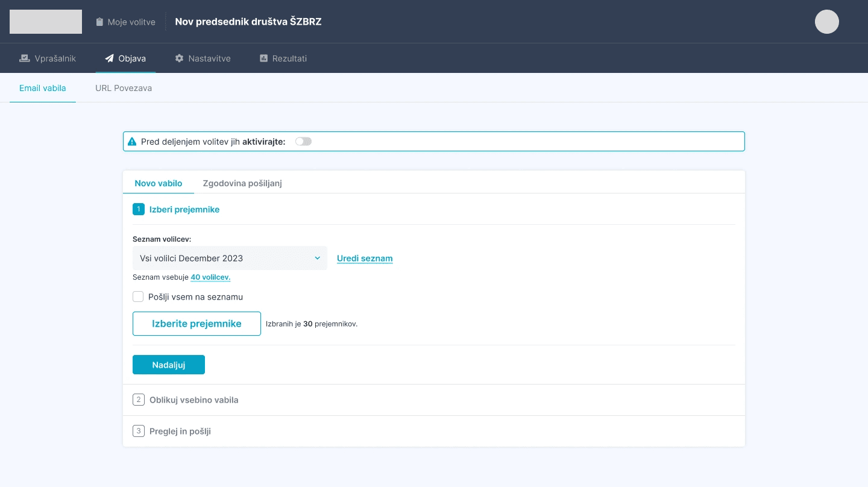Check Pošlji vsem na seznamu
The image size is (868, 487).
coord(138,297)
